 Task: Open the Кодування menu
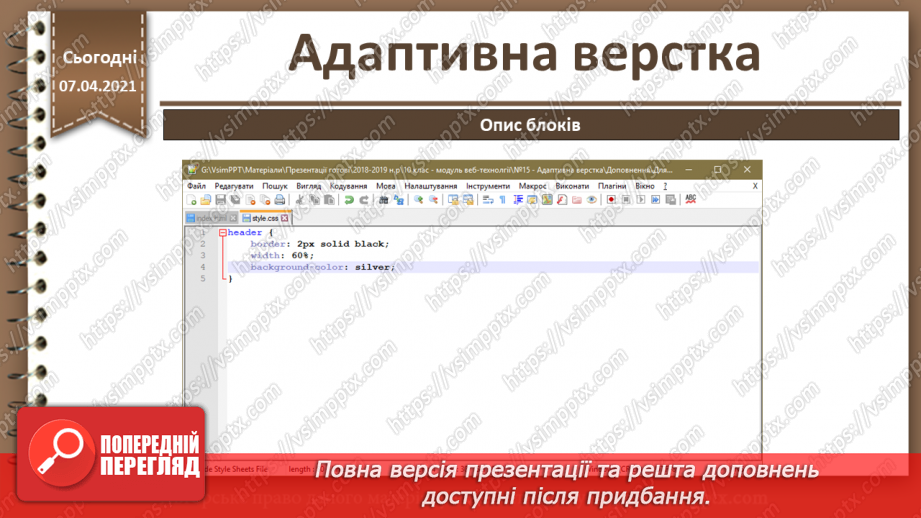(x=348, y=186)
